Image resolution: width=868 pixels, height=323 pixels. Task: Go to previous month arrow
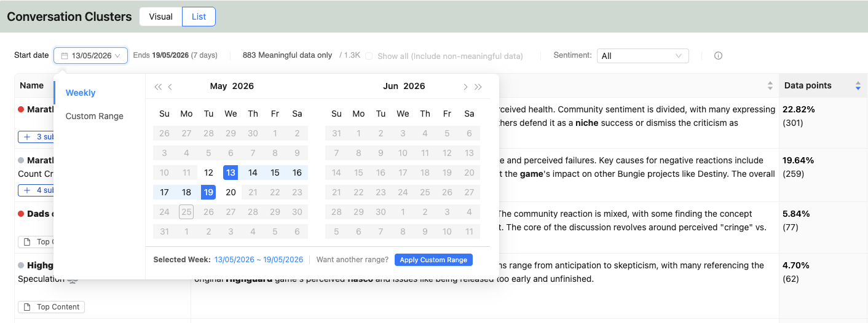pyautogui.click(x=170, y=87)
